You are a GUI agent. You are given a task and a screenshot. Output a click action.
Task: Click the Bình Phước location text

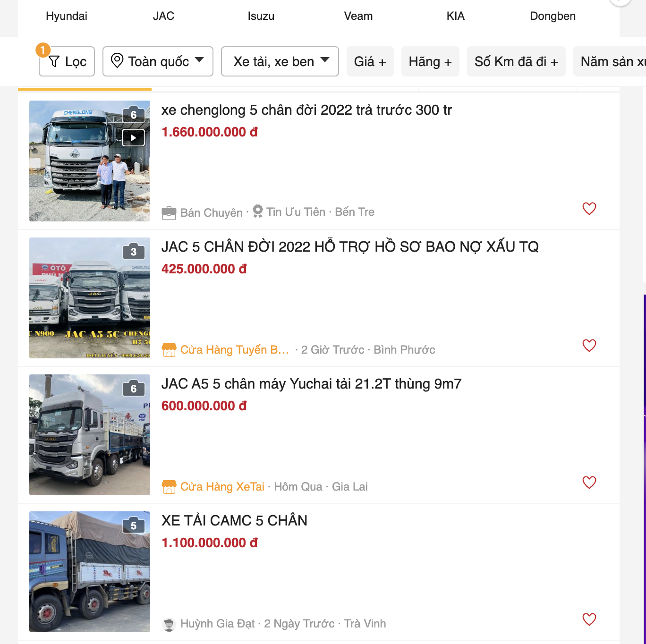pyautogui.click(x=404, y=350)
